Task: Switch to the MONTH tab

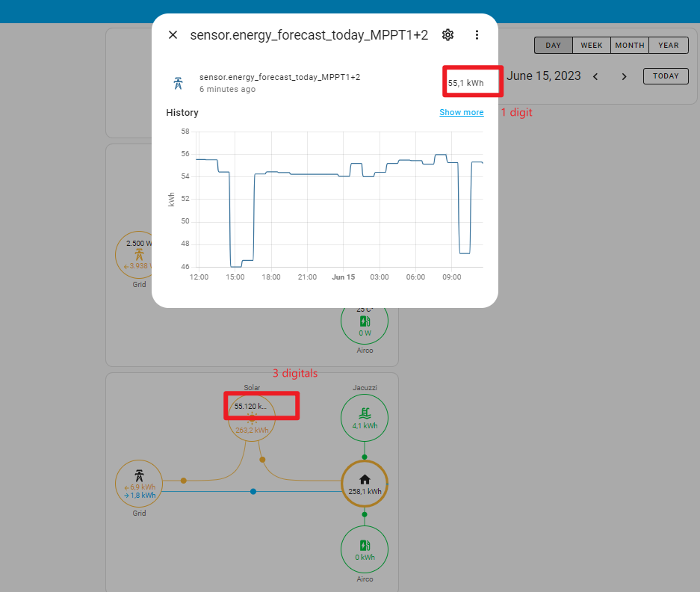Action: coord(629,45)
